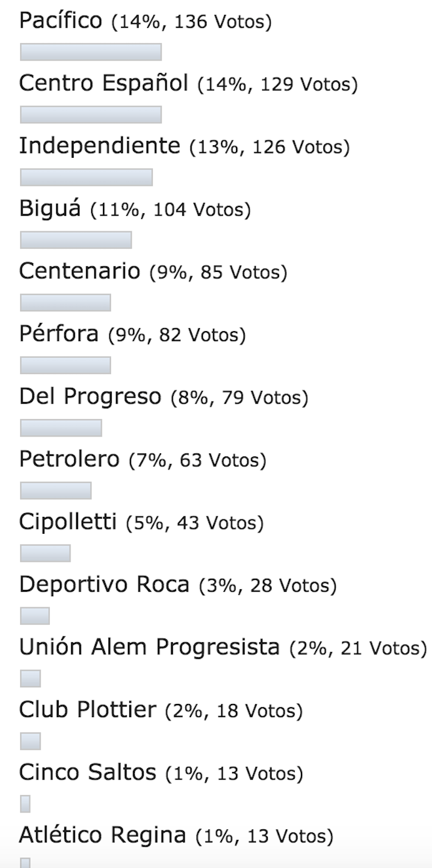432x868 pixels.
Task: Select the Pérfora poll entry
Action: click(x=132, y=334)
